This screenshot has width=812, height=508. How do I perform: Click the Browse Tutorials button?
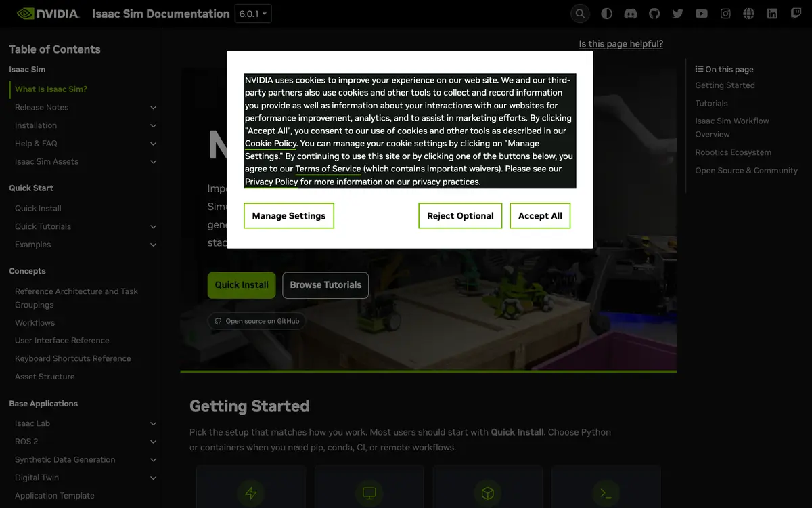pos(325,284)
